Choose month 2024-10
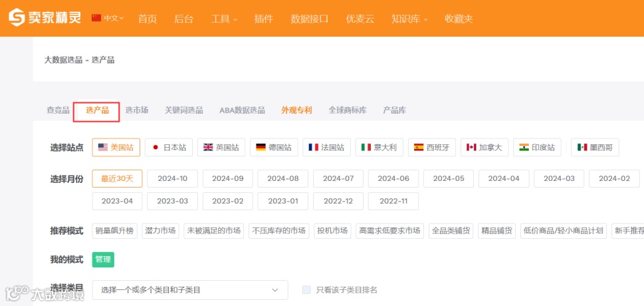Image resolution: width=644 pixels, height=306 pixels. [x=173, y=178]
